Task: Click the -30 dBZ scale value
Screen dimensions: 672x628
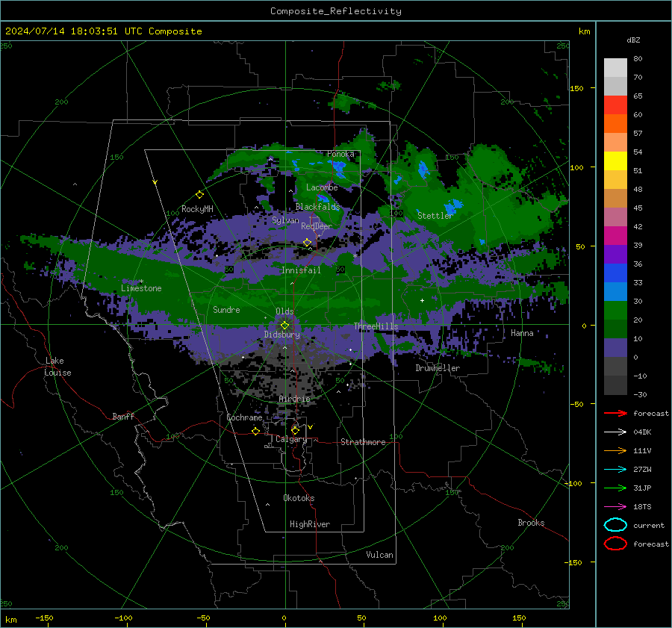Action: [640, 394]
